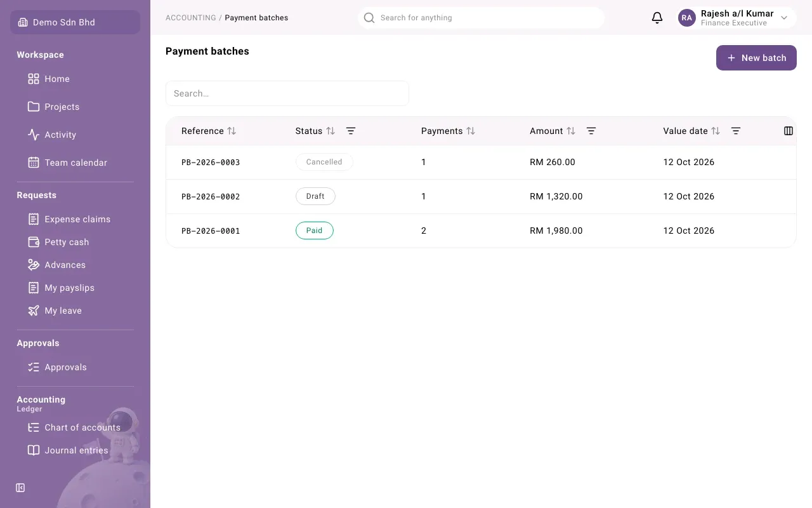Sort by Reference column
The height and width of the screenshot is (508, 812).
tap(232, 131)
